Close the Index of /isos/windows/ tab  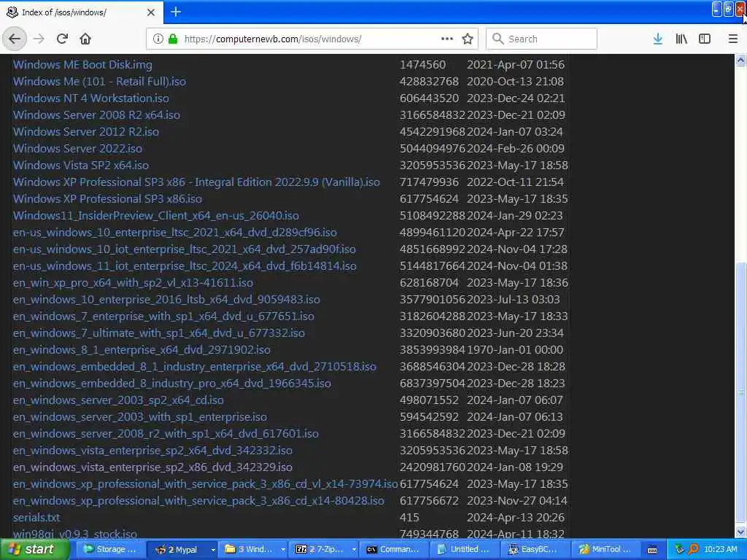(x=150, y=12)
